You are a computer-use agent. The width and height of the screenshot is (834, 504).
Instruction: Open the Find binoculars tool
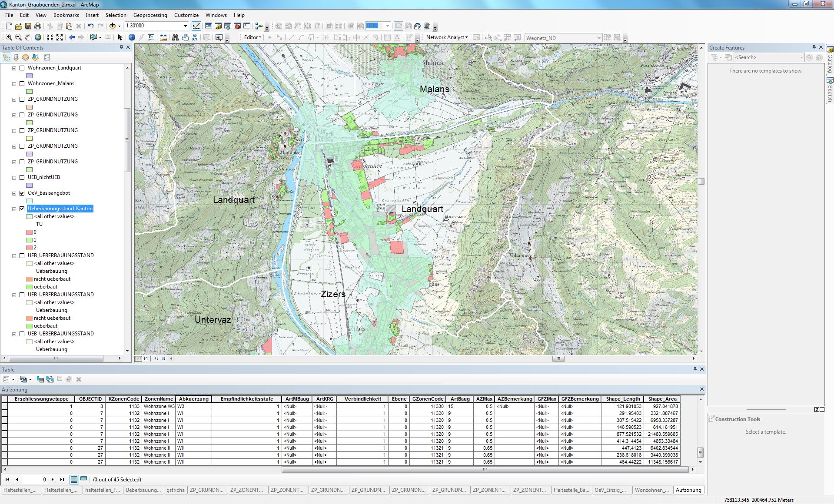[175, 37]
